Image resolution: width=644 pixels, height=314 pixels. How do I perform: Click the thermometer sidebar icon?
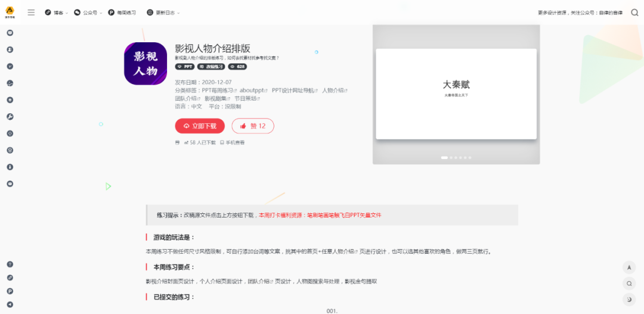(10, 167)
